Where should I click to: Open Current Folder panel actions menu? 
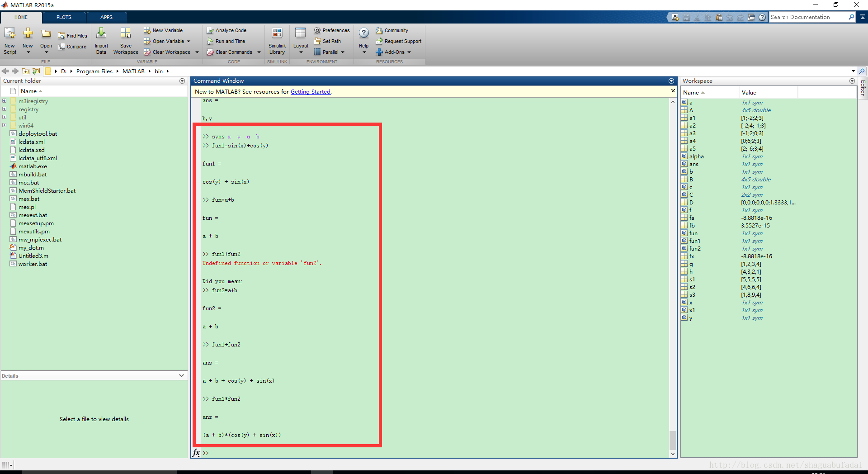click(x=182, y=81)
